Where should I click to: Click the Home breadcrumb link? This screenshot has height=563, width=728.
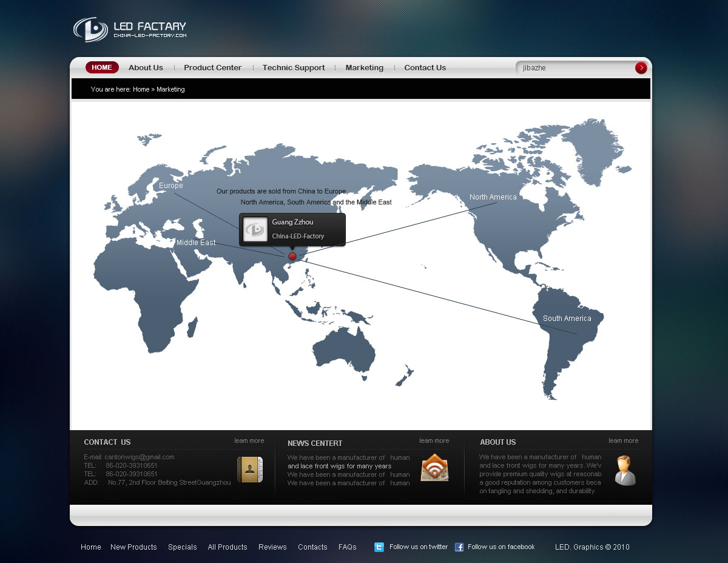point(141,89)
